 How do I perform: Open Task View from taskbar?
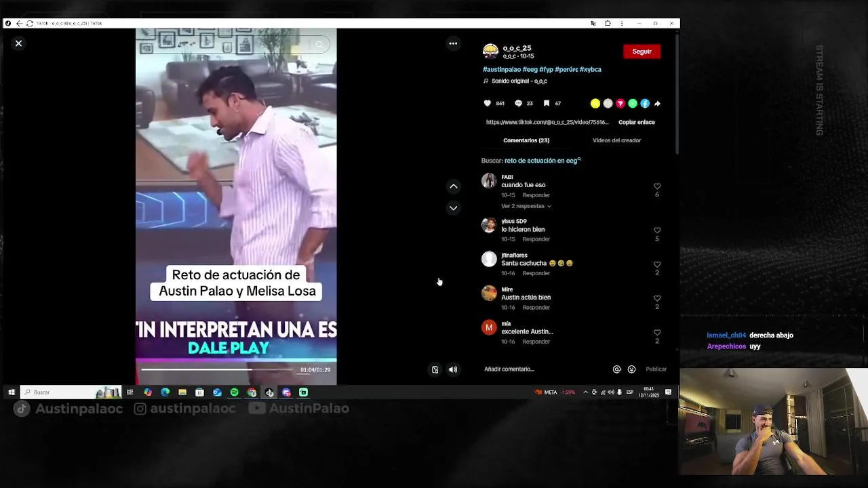(x=130, y=392)
